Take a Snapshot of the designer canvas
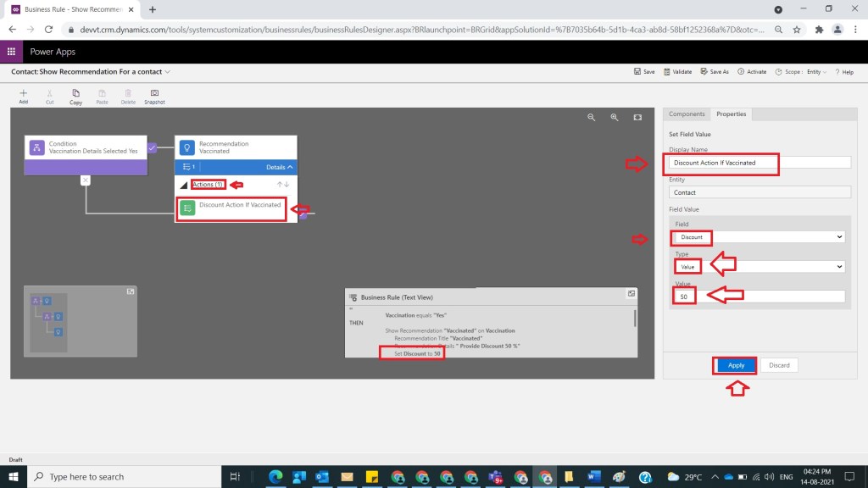 pos(154,93)
